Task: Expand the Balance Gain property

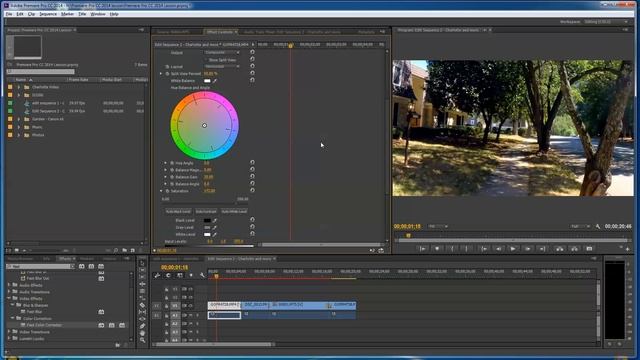Action: [166, 177]
